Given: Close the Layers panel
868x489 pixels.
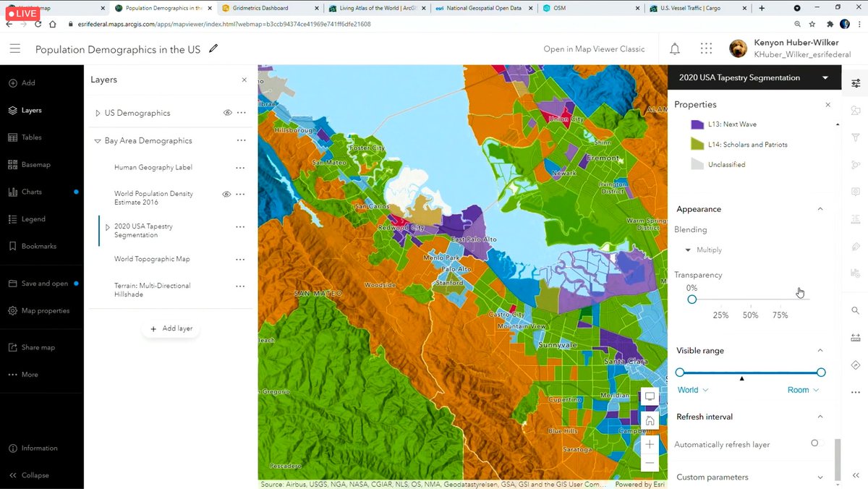Looking at the screenshot, I should (244, 80).
